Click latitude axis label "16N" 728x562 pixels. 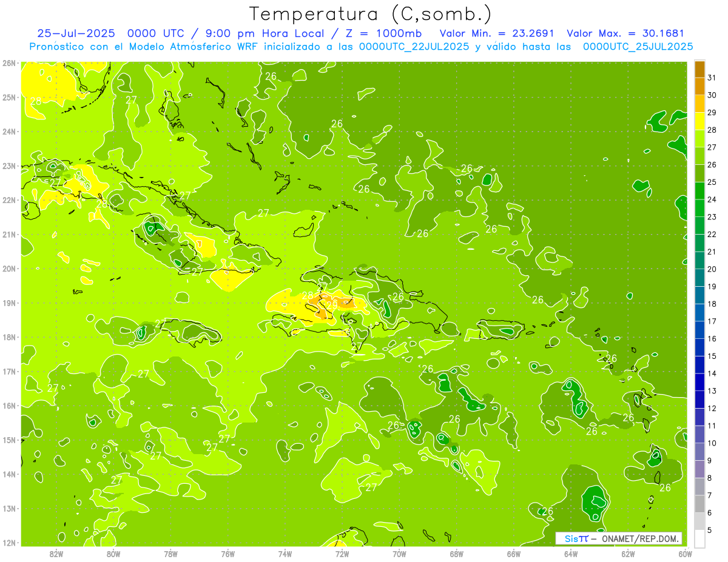(x=9, y=406)
